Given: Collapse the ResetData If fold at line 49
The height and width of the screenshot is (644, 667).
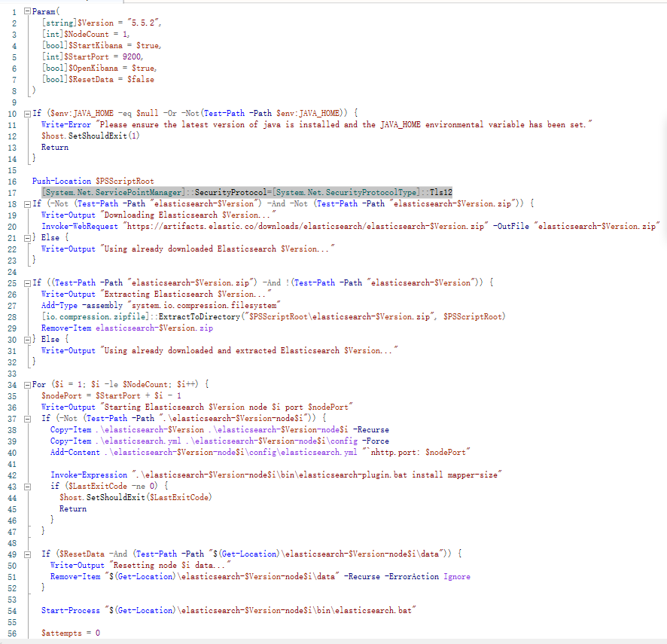Looking at the screenshot, I should (27, 554).
